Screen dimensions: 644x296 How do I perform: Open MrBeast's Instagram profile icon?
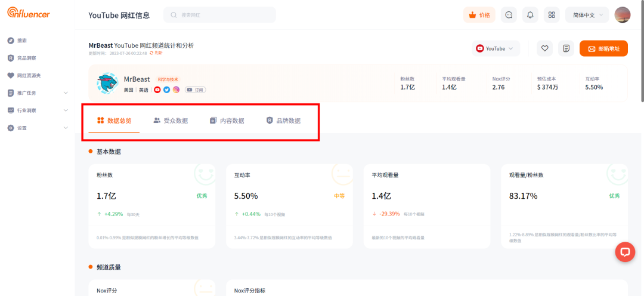[x=176, y=90]
